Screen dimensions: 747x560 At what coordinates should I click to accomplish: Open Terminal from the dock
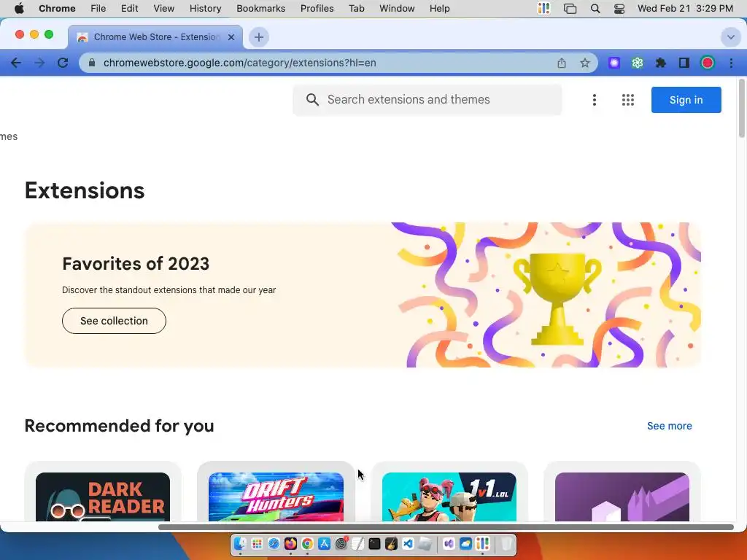(374, 543)
